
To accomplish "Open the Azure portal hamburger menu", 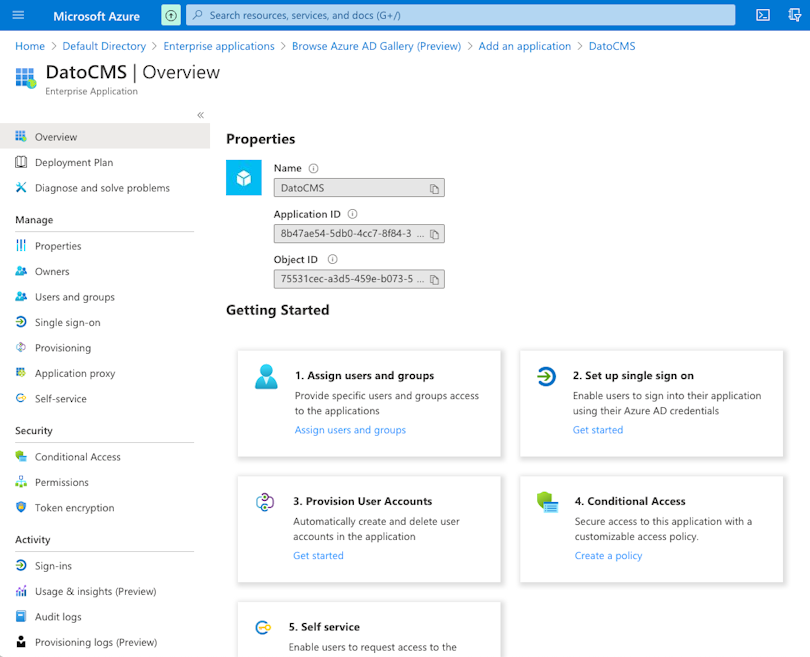I will click(x=18, y=15).
